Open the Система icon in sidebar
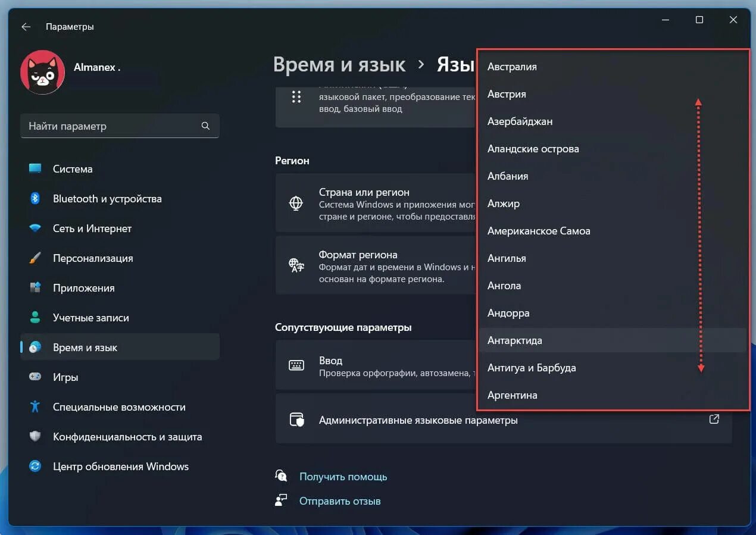Image resolution: width=756 pixels, height=535 pixels. point(35,168)
